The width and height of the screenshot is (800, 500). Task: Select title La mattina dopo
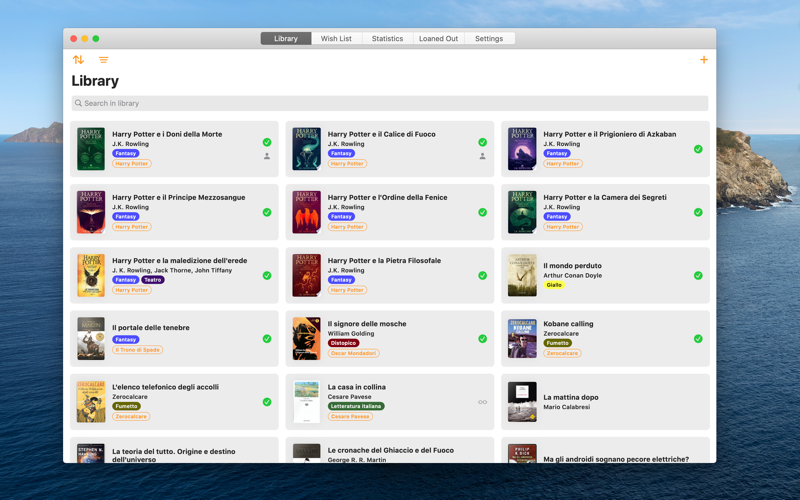[x=571, y=397]
